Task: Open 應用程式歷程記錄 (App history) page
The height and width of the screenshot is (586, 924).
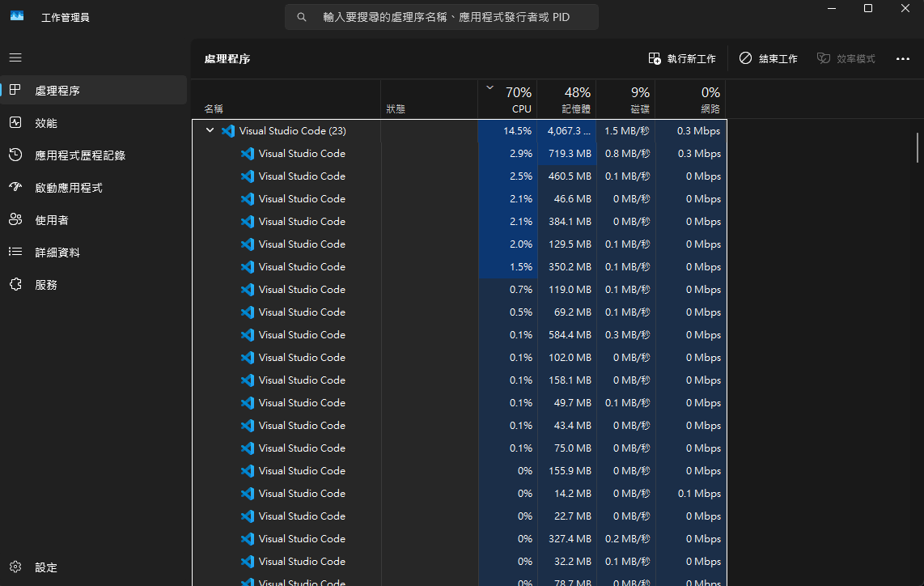Action: 93,155
